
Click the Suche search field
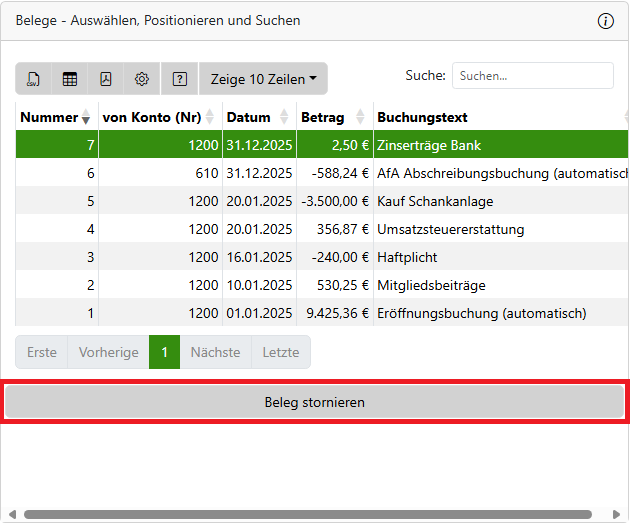click(532, 75)
